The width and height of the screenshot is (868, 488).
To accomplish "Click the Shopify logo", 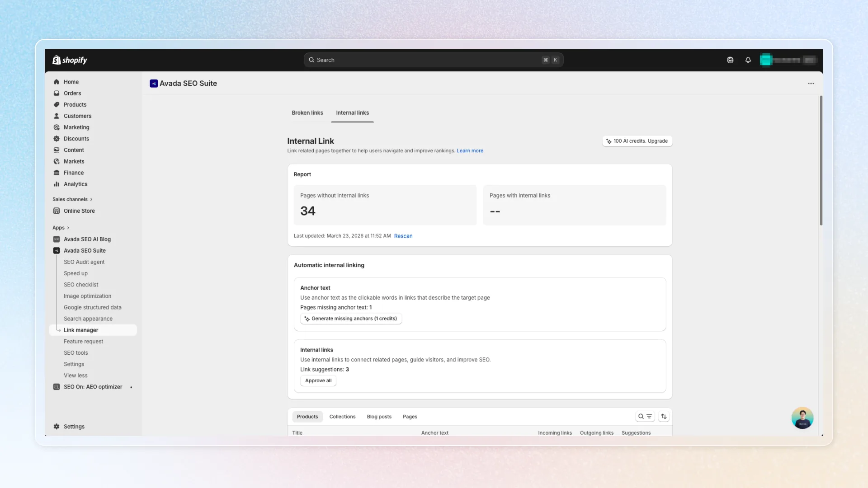I will pyautogui.click(x=70, y=60).
